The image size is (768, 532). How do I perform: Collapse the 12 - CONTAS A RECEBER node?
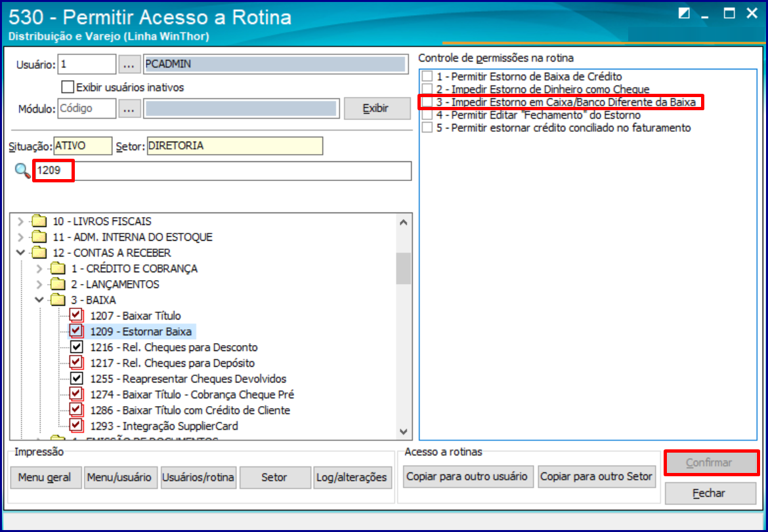click(20, 253)
